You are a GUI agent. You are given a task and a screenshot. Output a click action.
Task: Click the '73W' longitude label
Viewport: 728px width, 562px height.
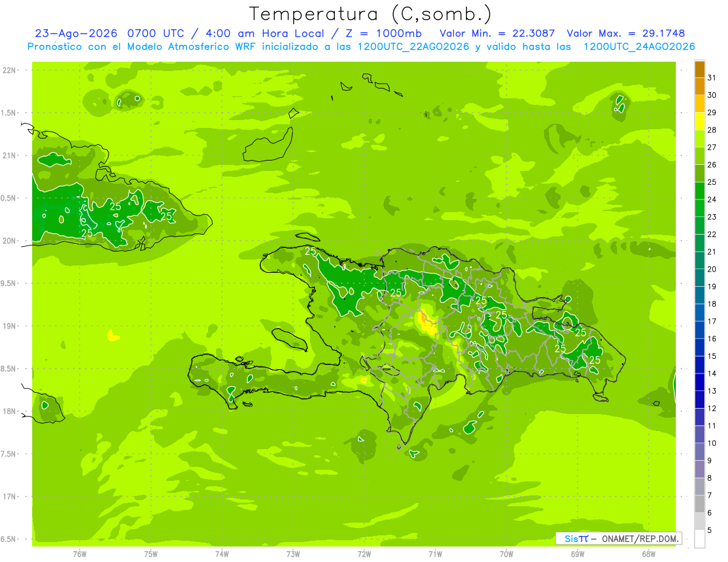[293, 554]
